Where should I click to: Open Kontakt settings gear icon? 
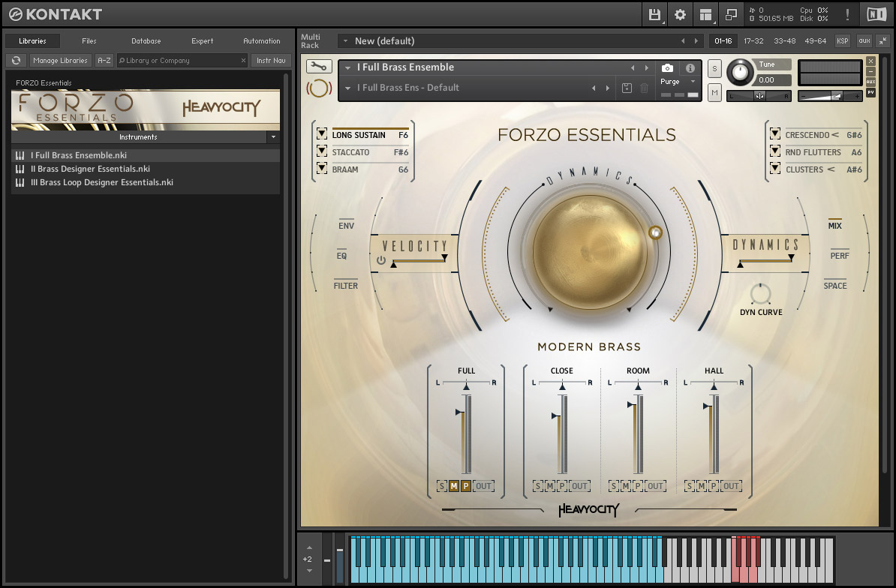[680, 14]
